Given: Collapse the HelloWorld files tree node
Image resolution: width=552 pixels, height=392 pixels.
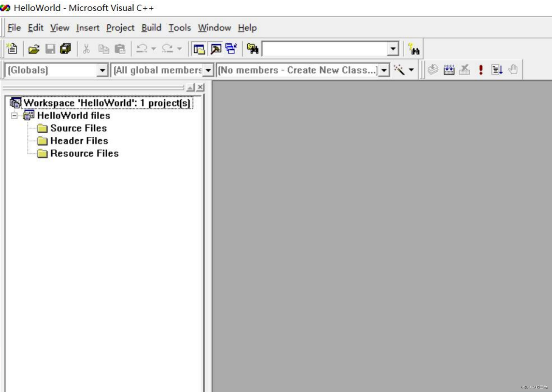Looking at the screenshot, I should tap(14, 116).
